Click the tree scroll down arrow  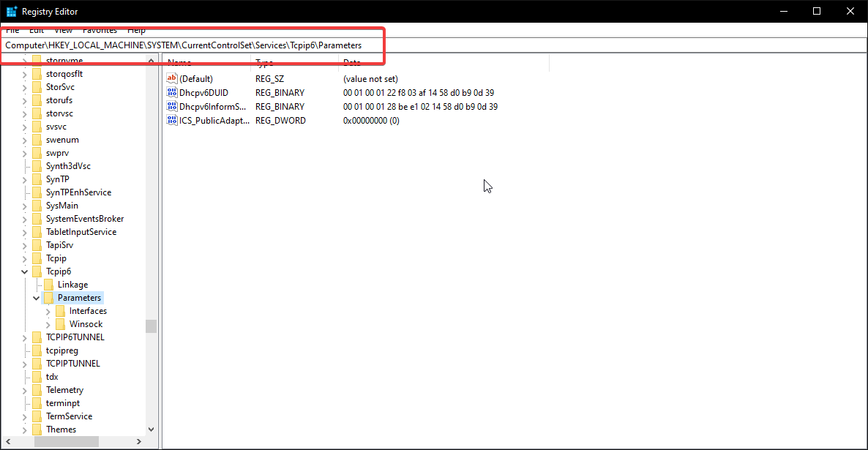[x=151, y=430]
